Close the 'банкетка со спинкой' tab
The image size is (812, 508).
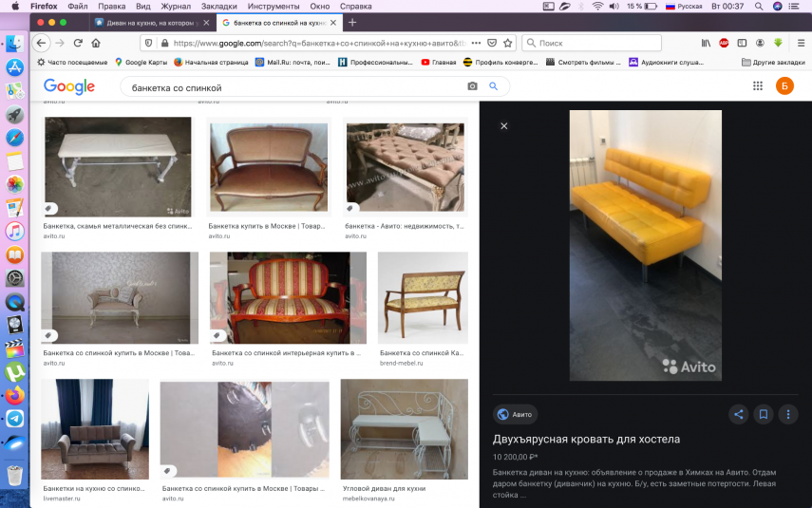coord(333,23)
